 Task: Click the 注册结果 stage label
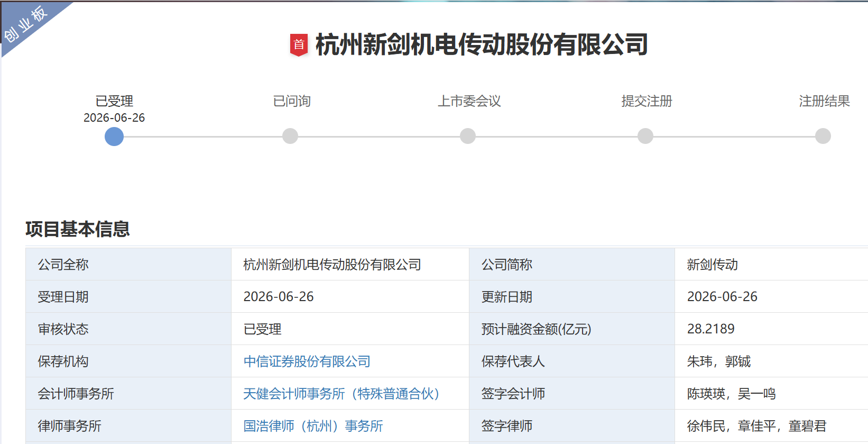(x=825, y=101)
